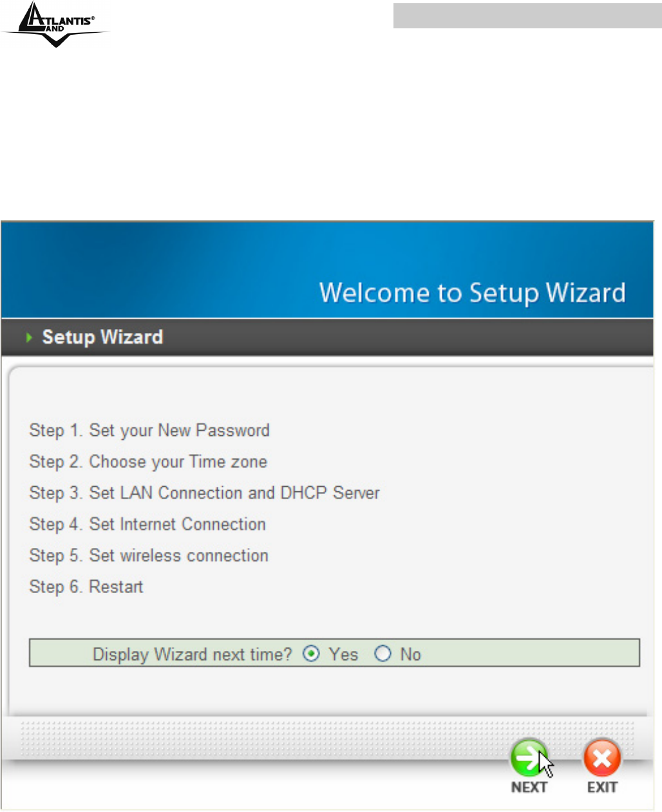Click the "No" option label
This screenshot has height=812, width=662.
(410, 655)
